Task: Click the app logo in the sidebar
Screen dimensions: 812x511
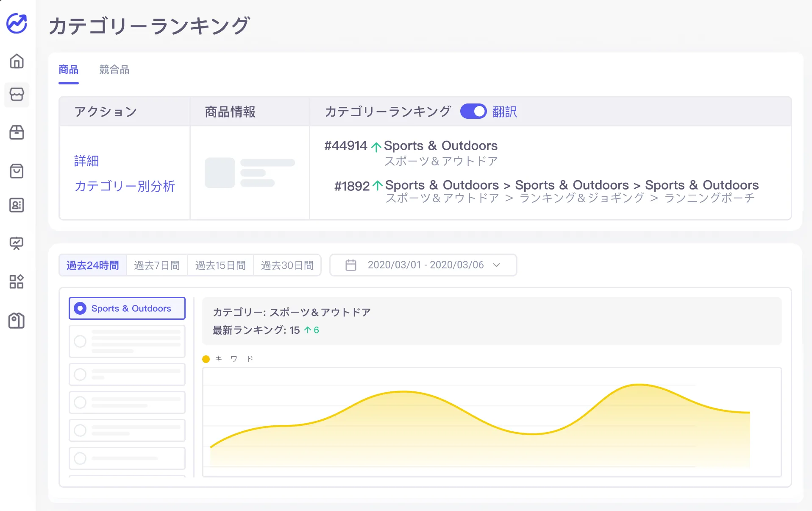Action: (17, 23)
